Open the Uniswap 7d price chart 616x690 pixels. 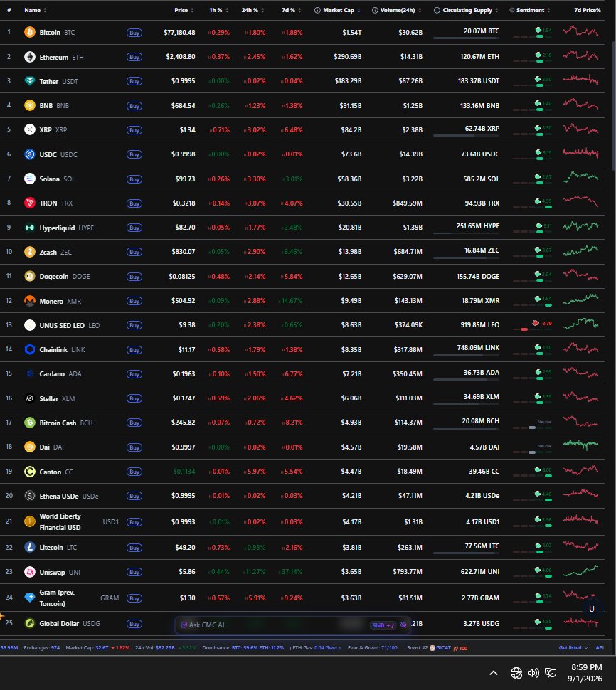tap(581, 570)
